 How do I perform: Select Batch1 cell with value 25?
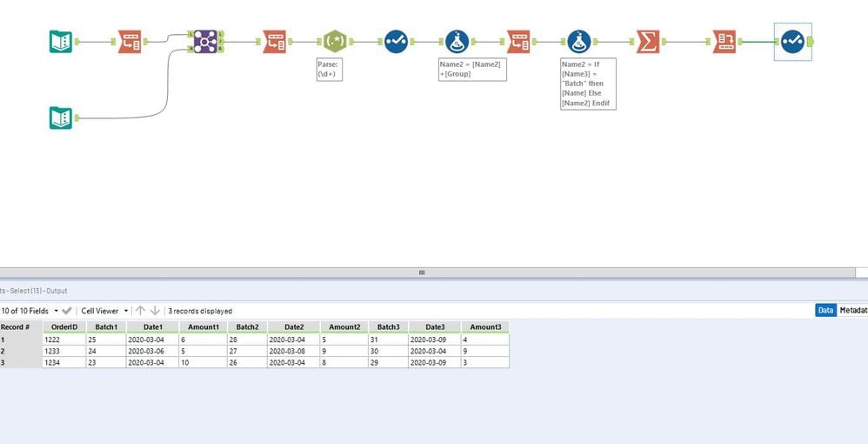coord(106,340)
